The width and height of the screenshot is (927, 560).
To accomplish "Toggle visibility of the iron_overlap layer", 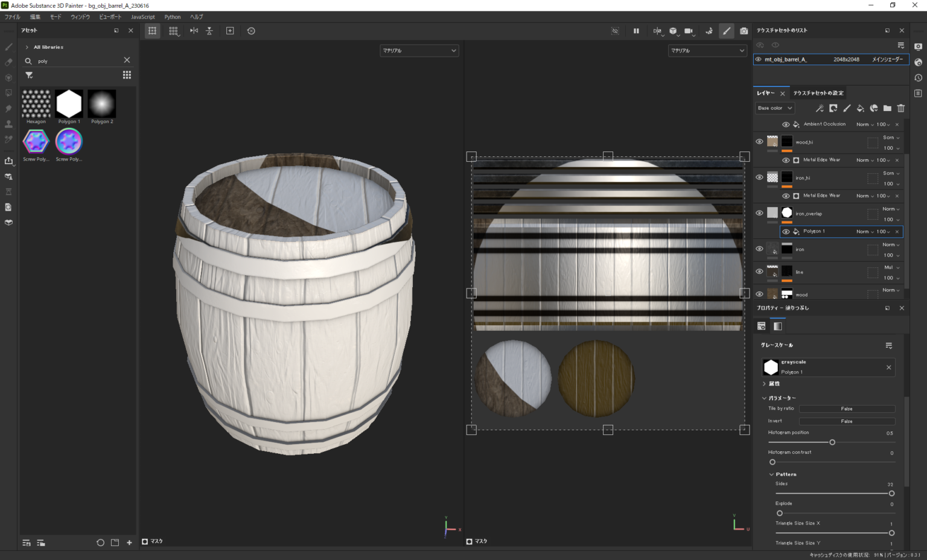I will [759, 212].
